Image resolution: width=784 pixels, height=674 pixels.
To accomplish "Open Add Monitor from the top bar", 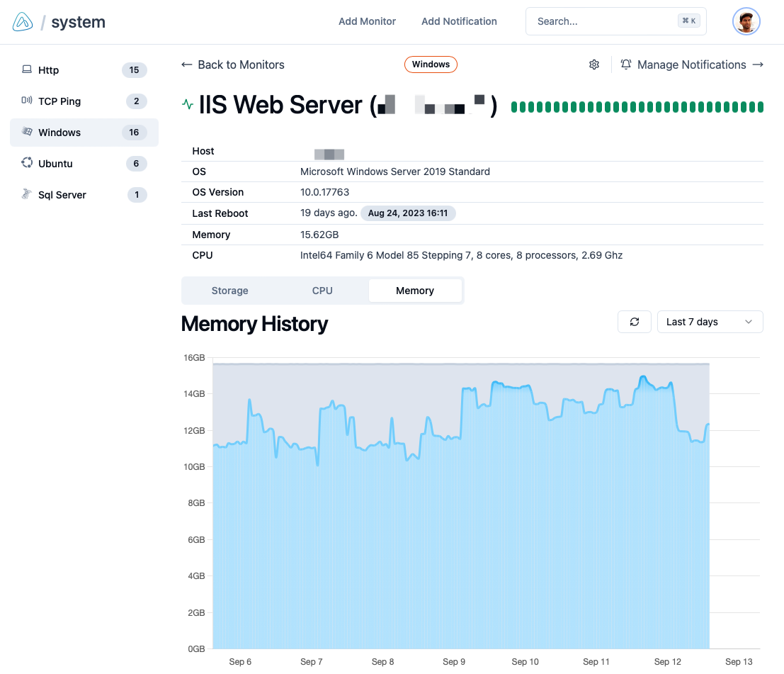I will 367,21.
